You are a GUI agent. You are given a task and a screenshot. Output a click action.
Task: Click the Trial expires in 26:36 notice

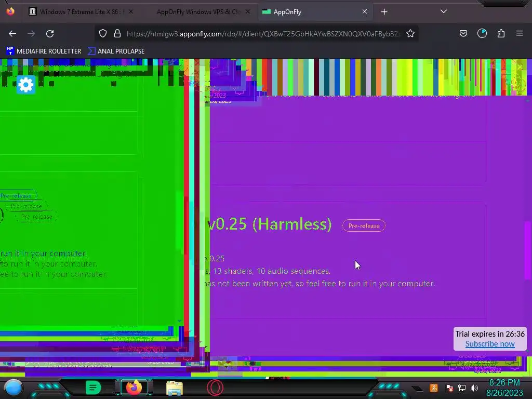pyautogui.click(x=489, y=334)
